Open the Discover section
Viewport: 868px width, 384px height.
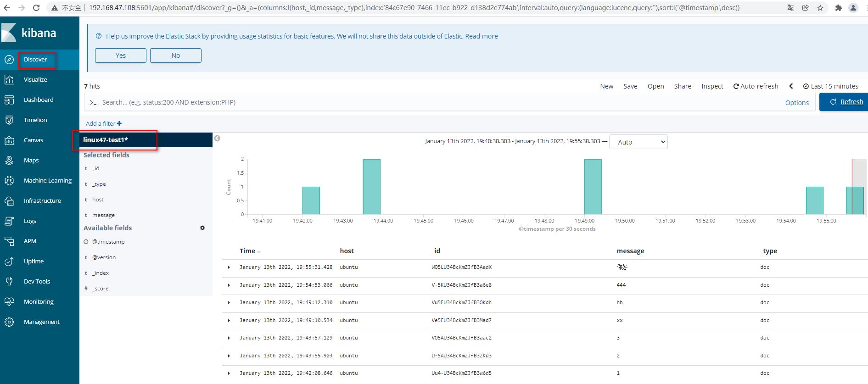pos(35,60)
